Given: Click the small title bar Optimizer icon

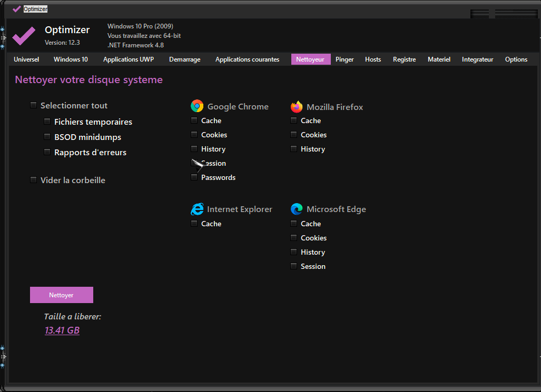Looking at the screenshot, I should [x=17, y=9].
